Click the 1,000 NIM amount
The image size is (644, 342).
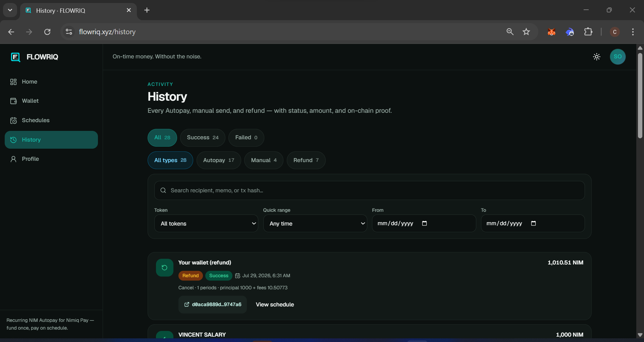click(x=569, y=335)
